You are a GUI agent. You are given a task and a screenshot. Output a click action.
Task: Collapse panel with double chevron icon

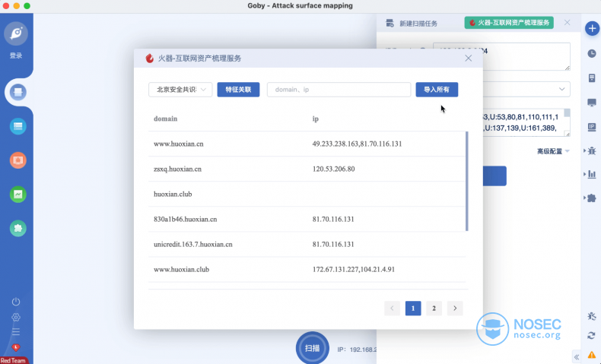pos(577,357)
